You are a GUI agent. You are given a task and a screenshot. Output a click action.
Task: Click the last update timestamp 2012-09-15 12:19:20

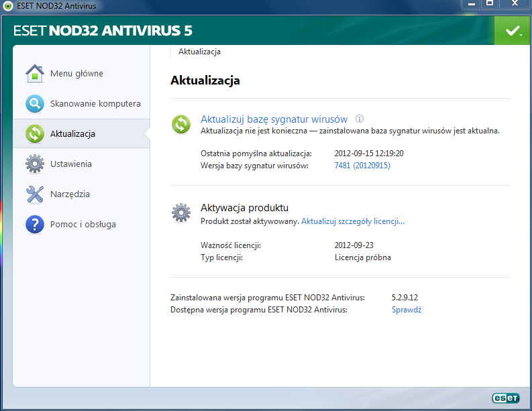click(369, 154)
